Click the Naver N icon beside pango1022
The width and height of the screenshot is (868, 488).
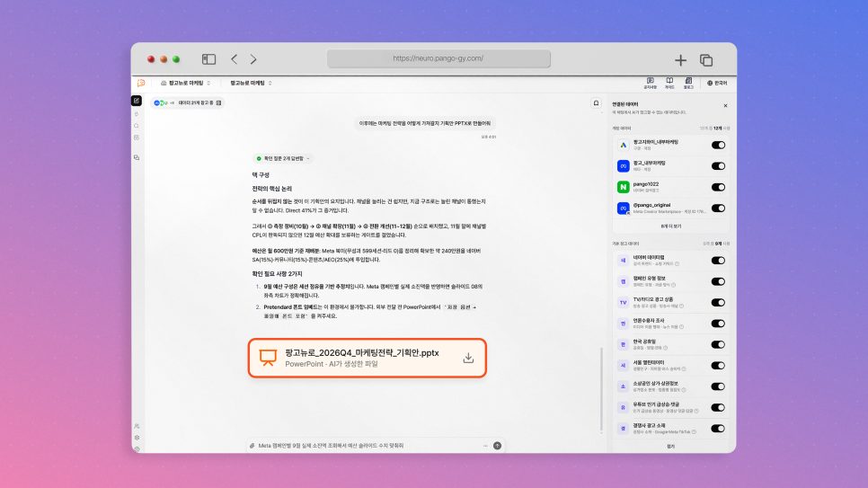(x=624, y=187)
